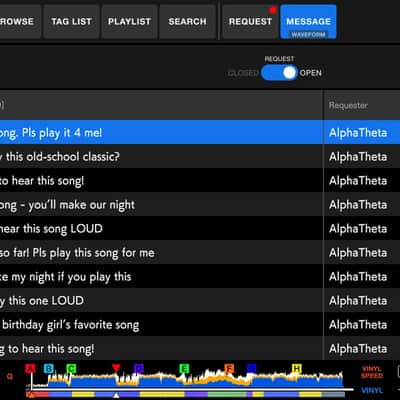Click the CLOSED label beside the switch
Viewport: 400px width, 400px height.
click(243, 73)
